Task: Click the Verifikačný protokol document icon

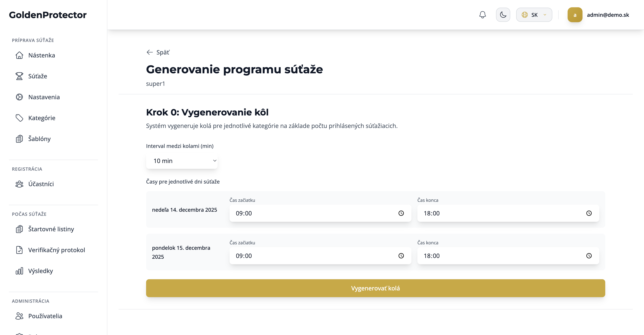Action: [19, 250]
